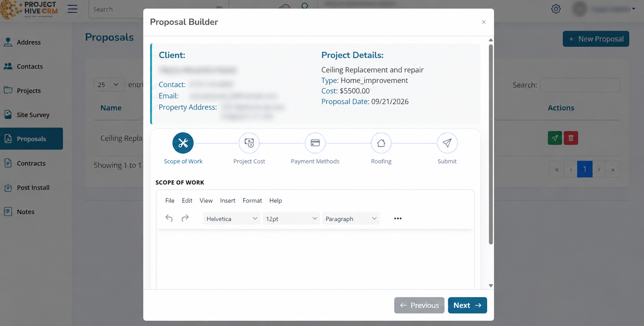This screenshot has width=644, height=326.
Task: Expand the Paragraph block format dropdown
Action: pos(351,219)
